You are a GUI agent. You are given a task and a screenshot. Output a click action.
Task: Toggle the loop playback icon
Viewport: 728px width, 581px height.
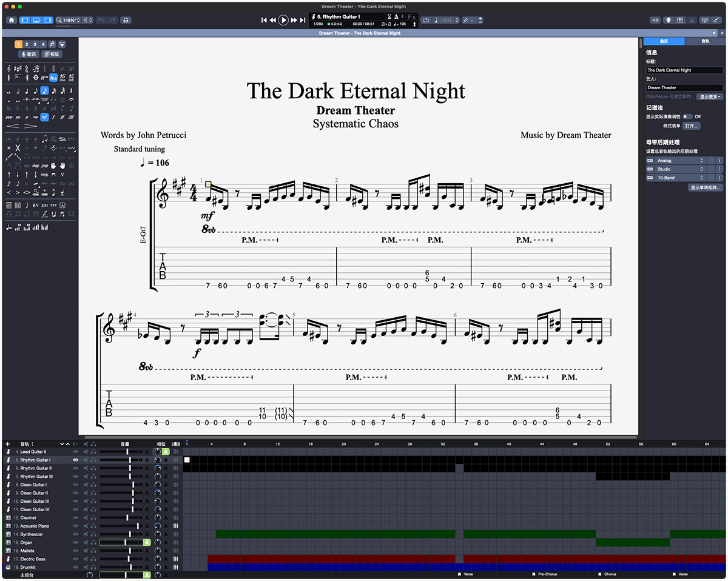pos(425,20)
